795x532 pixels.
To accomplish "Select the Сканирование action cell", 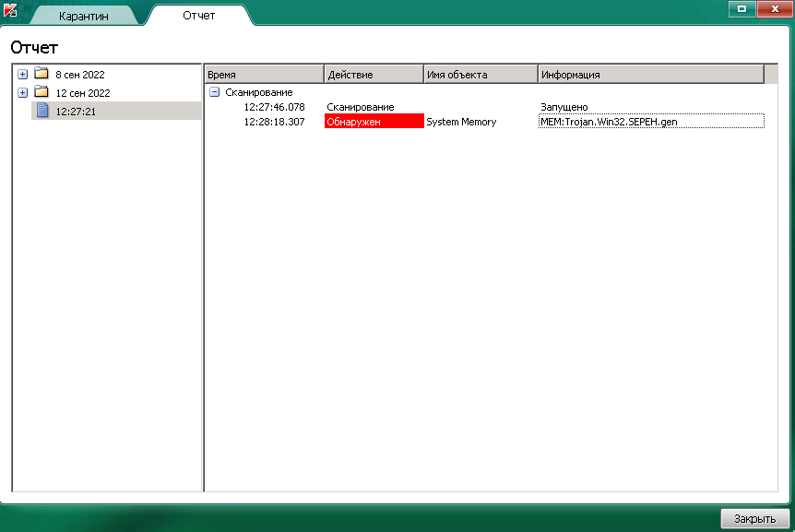I will tap(361, 107).
